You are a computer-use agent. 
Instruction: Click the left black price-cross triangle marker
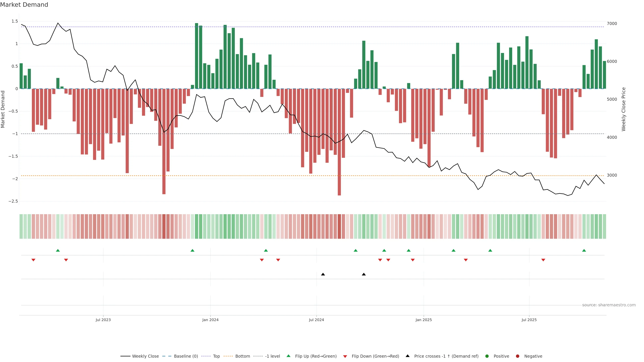coord(323,274)
